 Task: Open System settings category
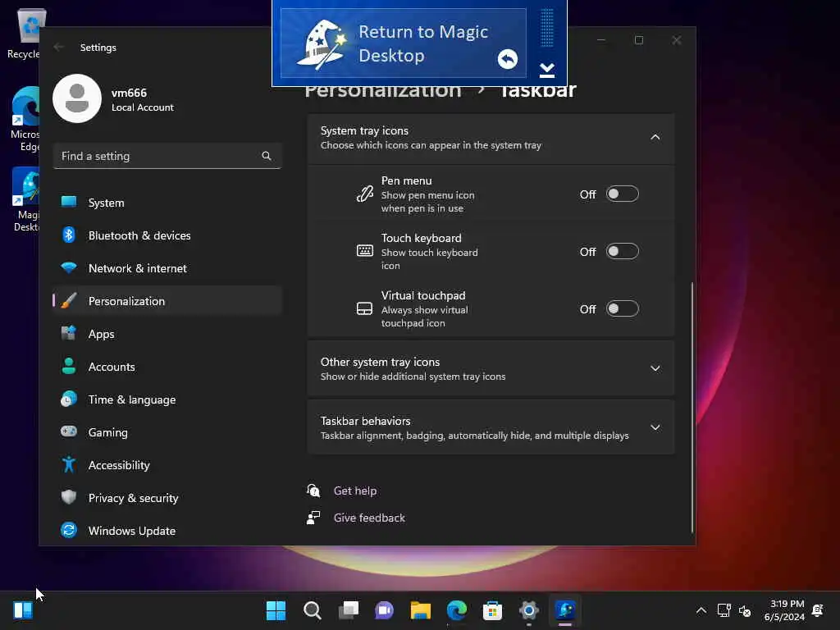167,203
